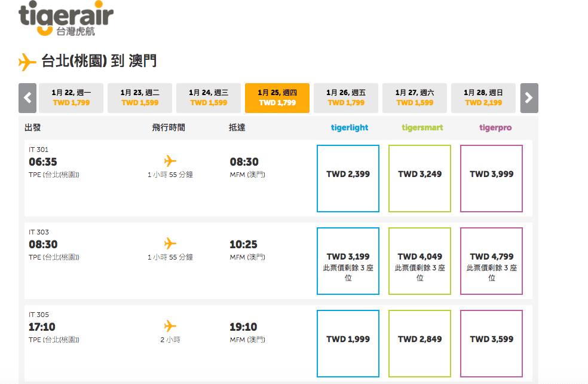Show earlier dates with left arrow

[x=27, y=98]
